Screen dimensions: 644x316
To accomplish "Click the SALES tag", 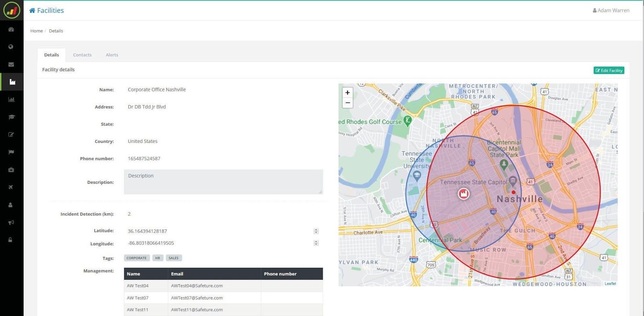I will click(x=173, y=258).
